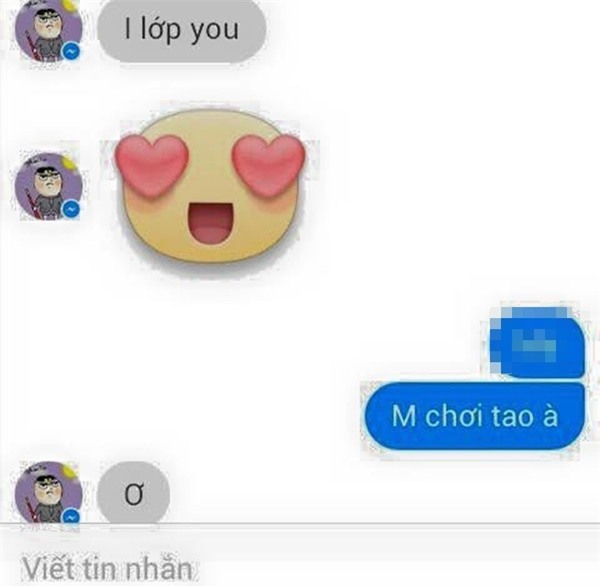
Task: Tap the avatar beside the heart-eyes emoji
Action: click(x=49, y=186)
